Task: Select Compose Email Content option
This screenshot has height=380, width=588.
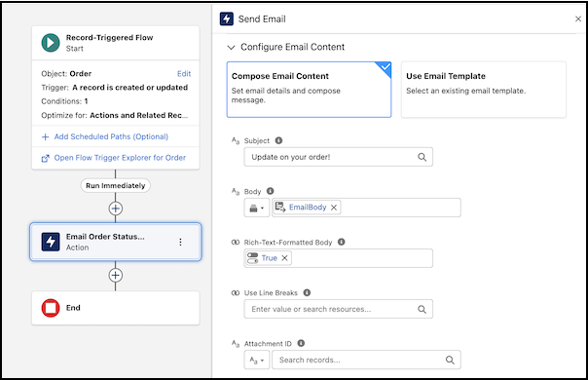Action: point(309,90)
